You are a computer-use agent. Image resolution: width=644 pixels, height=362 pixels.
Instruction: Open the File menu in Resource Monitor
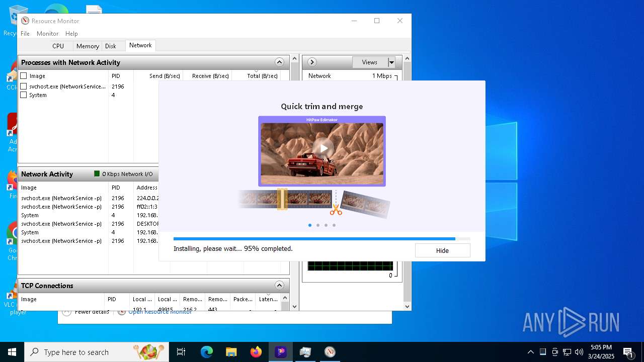tap(25, 34)
